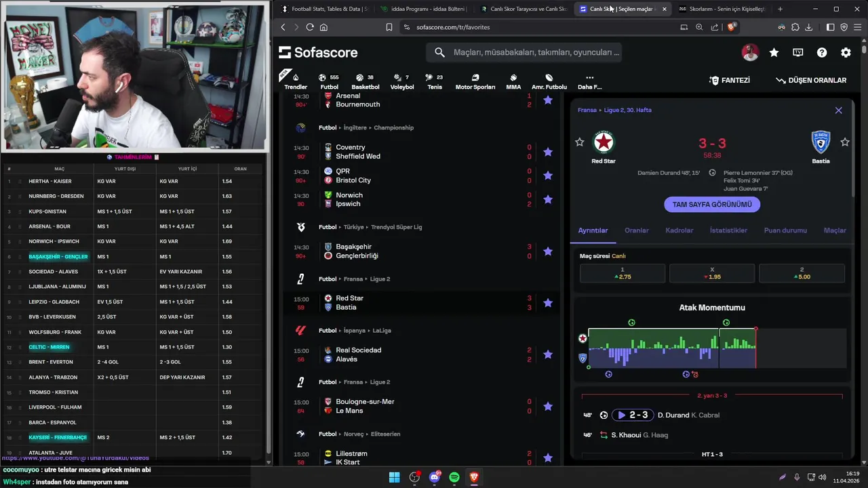
Task: Switch to the Oranlar tab
Action: [637, 230]
